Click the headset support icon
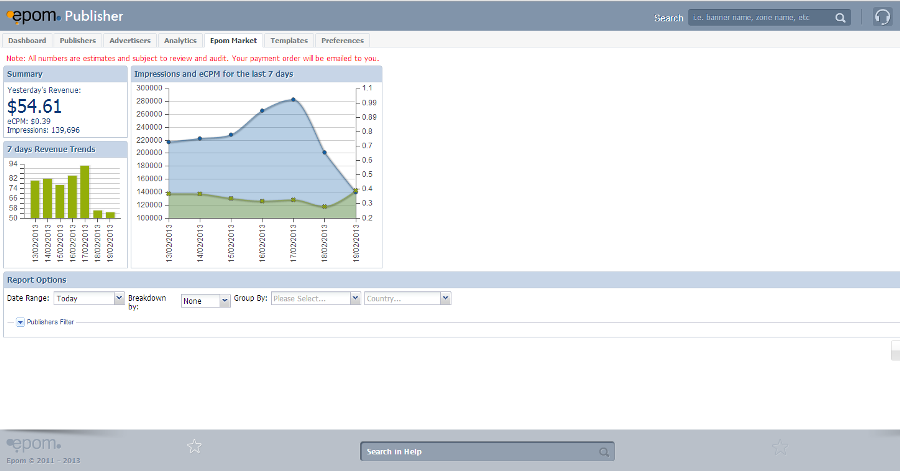The image size is (900, 471). tap(882, 17)
